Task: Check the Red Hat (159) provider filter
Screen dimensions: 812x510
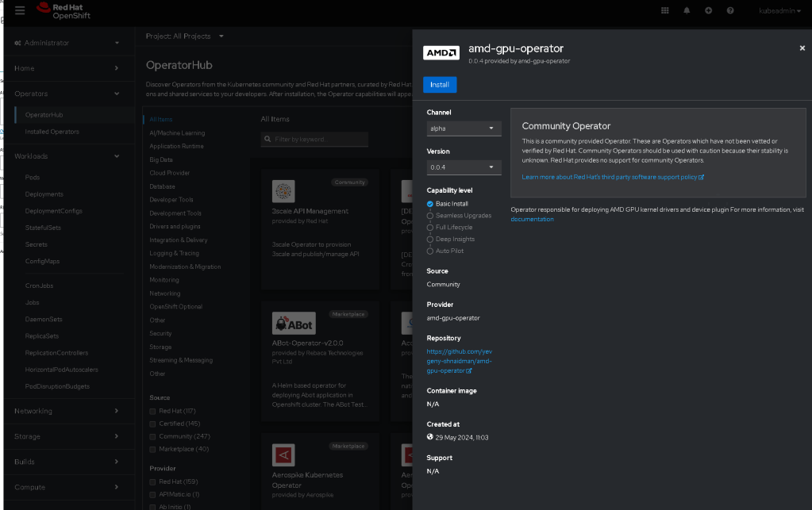Action: pos(152,482)
